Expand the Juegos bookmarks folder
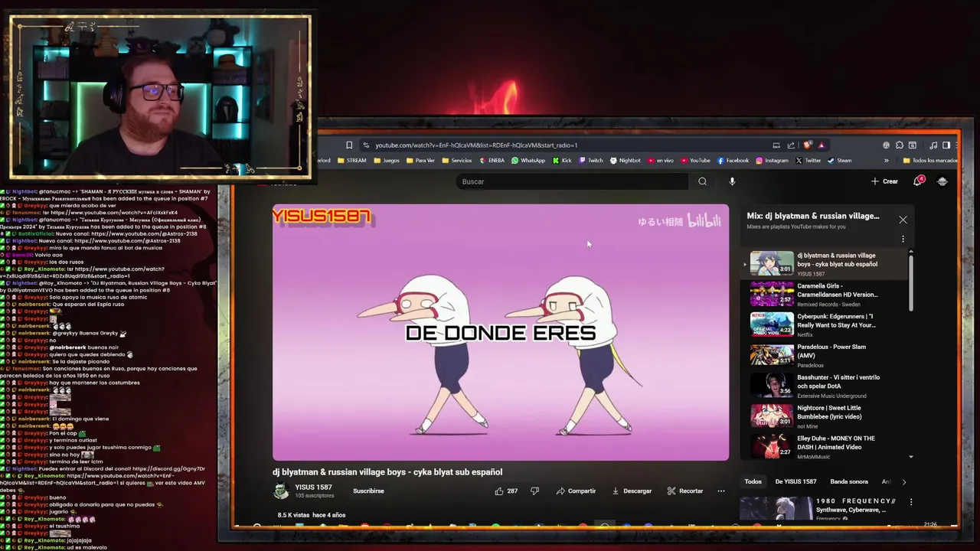Viewport: 980px width, 551px height. click(386, 161)
